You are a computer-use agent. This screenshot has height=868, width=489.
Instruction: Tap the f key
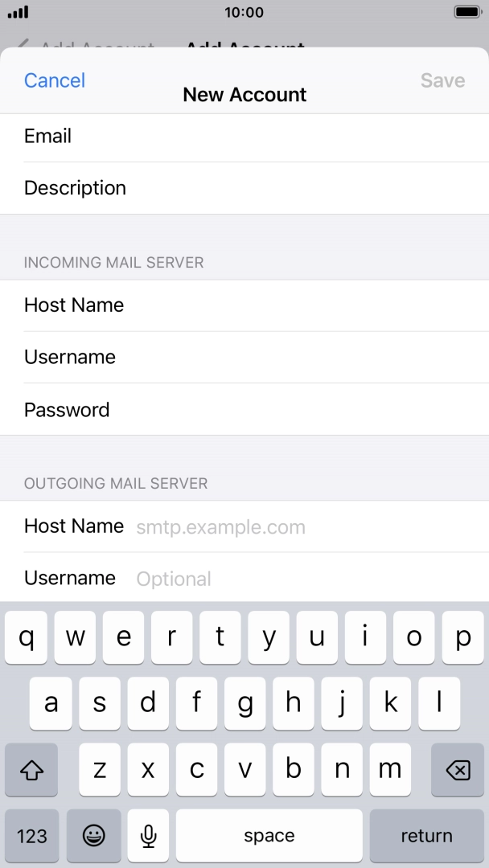tap(196, 703)
